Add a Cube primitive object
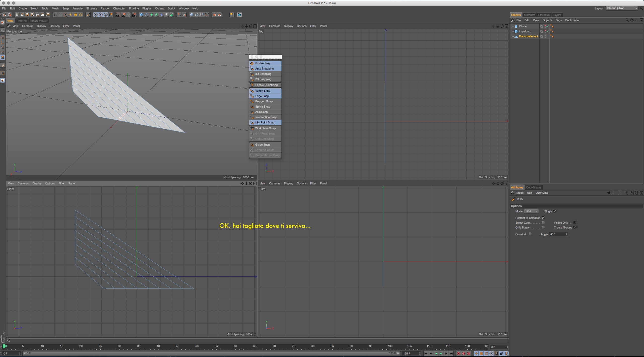The width and height of the screenshot is (644, 357). pyautogui.click(x=141, y=15)
